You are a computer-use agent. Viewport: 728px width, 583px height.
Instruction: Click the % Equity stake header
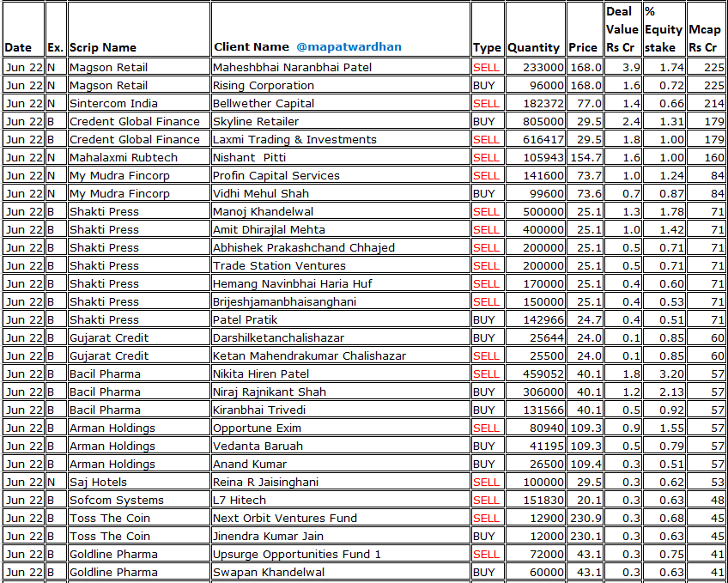click(x=664, y=29)
